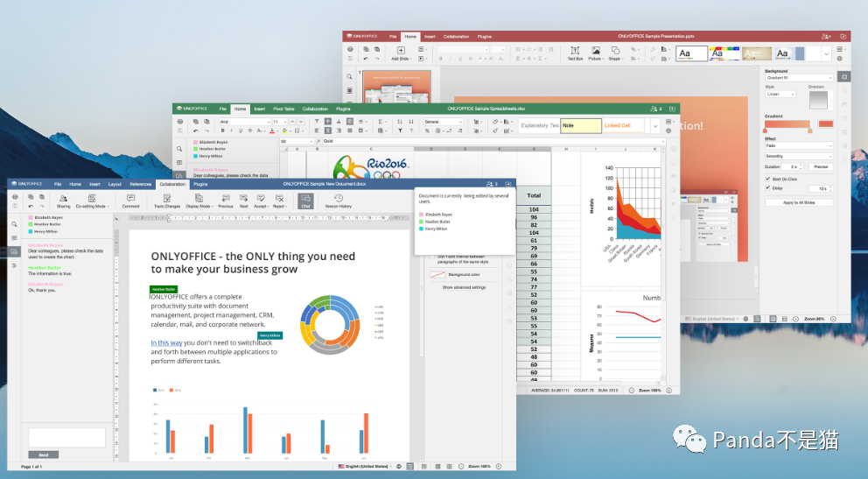
Task: Select the Note cell style
Action: point(581,126)
